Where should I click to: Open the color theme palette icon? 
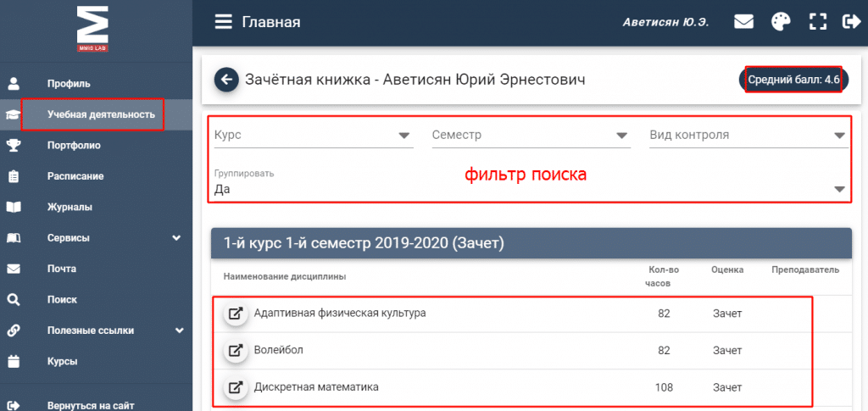point(781,22)
